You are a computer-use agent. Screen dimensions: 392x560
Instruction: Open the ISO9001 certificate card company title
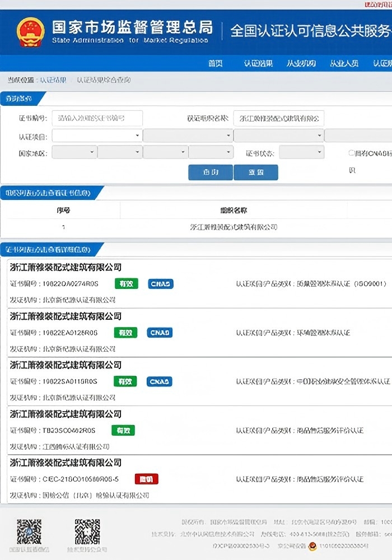[x=66, y=268]
